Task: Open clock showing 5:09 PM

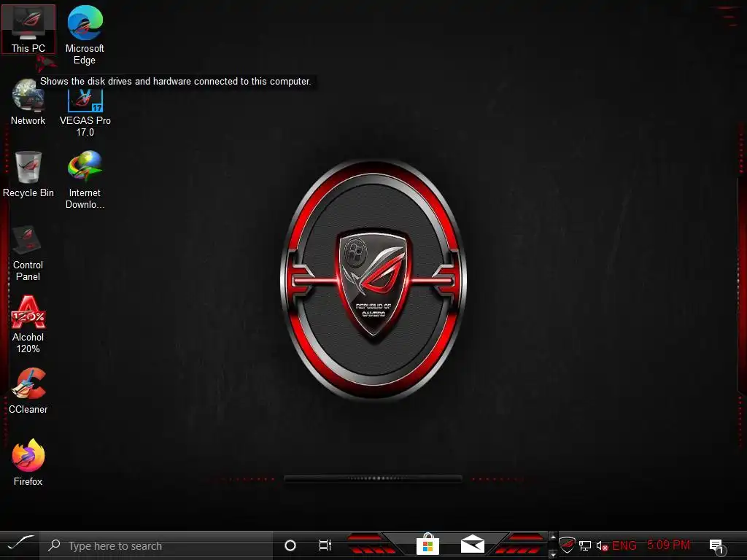Action: click(668, 545)
